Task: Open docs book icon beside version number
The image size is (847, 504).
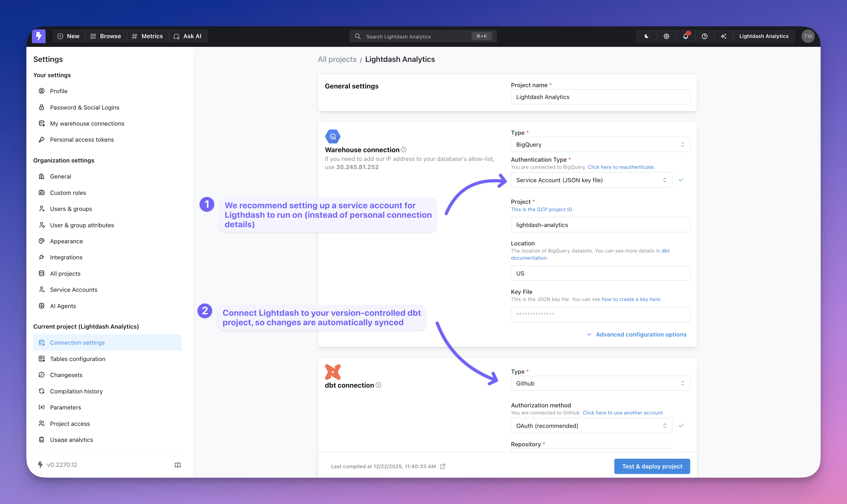Action: coord(177,465)
